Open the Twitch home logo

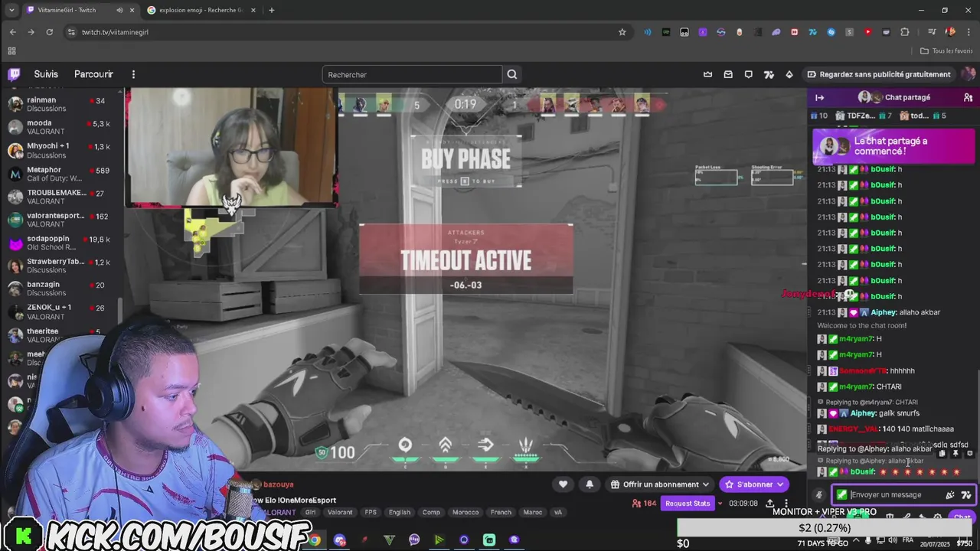[x=14, y=74]
